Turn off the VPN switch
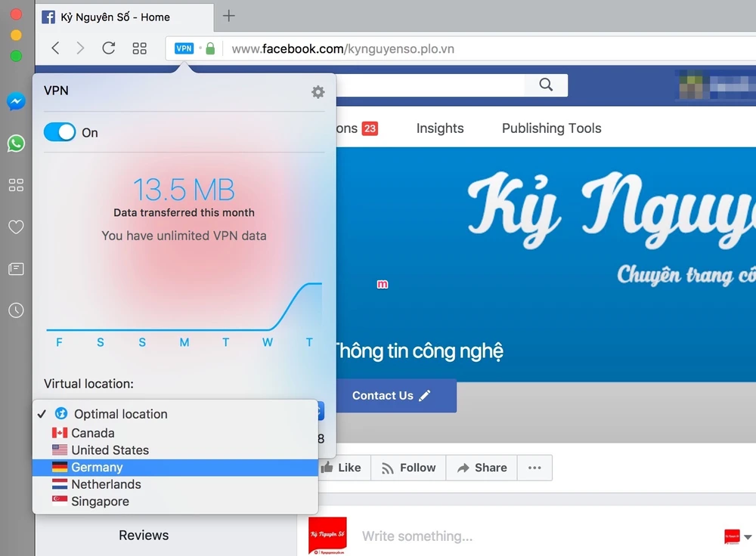Screen dimensions: 756x556 60,132
